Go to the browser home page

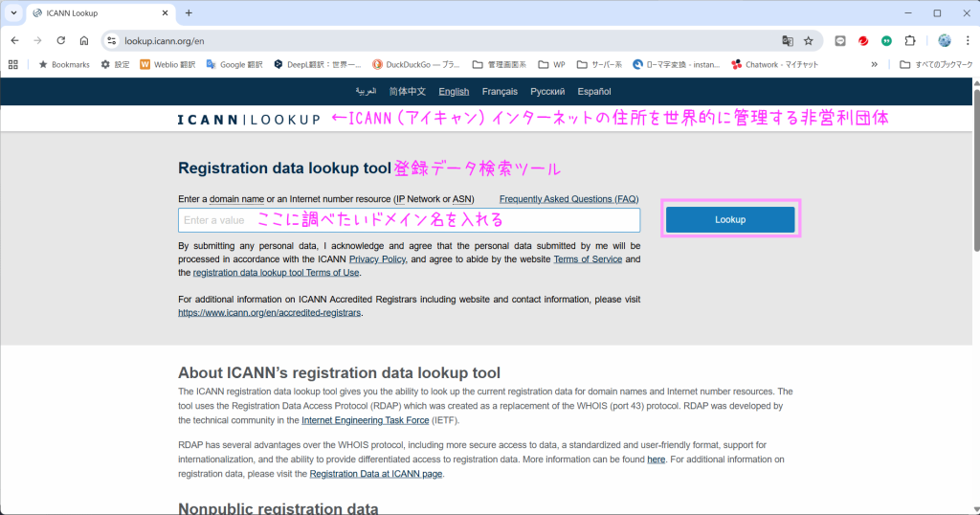84,41
